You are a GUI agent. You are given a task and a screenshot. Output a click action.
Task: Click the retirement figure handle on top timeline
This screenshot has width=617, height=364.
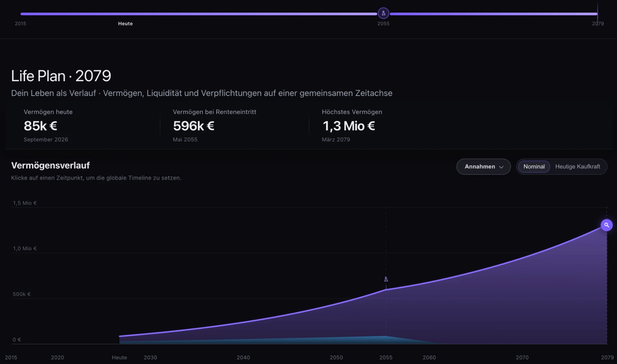pos(383,13)
